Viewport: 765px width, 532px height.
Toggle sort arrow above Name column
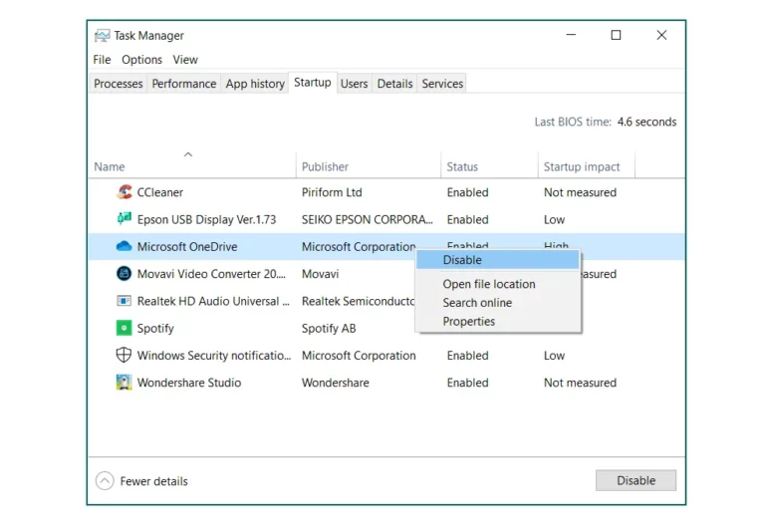point(188,154)
